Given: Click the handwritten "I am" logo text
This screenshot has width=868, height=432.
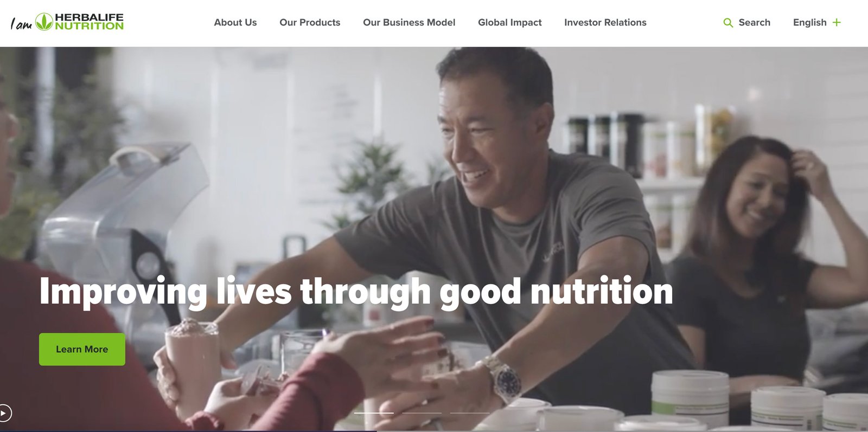Looking at the screenshot, I should pos(21,24).
